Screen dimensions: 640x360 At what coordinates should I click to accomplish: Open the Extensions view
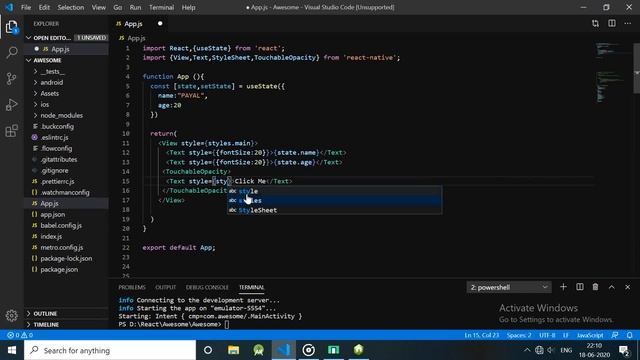11,131
